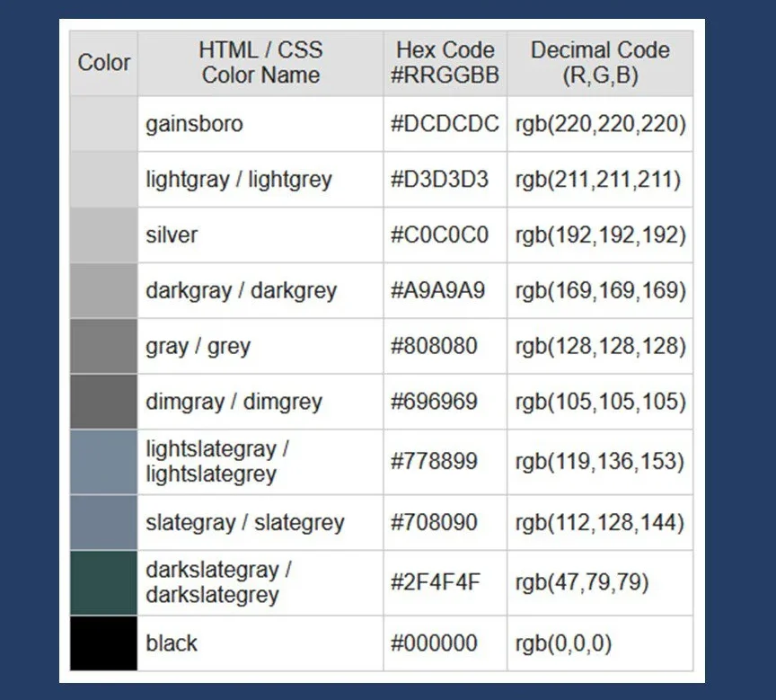
Task: Click the lightgray color swatch
Action: [103, 179]
